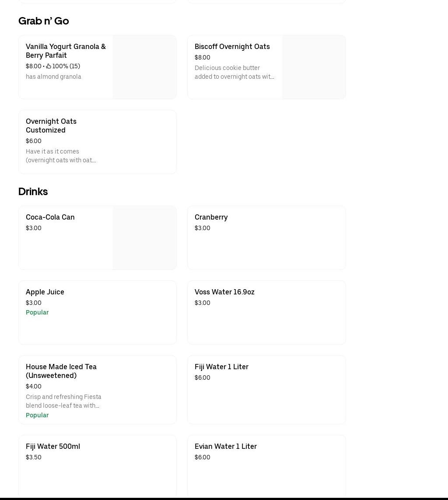The image size is (448, 500).
Task: Open Vanilla Yogurt Granola & Berry Parfait item
Action: point(66,51)
